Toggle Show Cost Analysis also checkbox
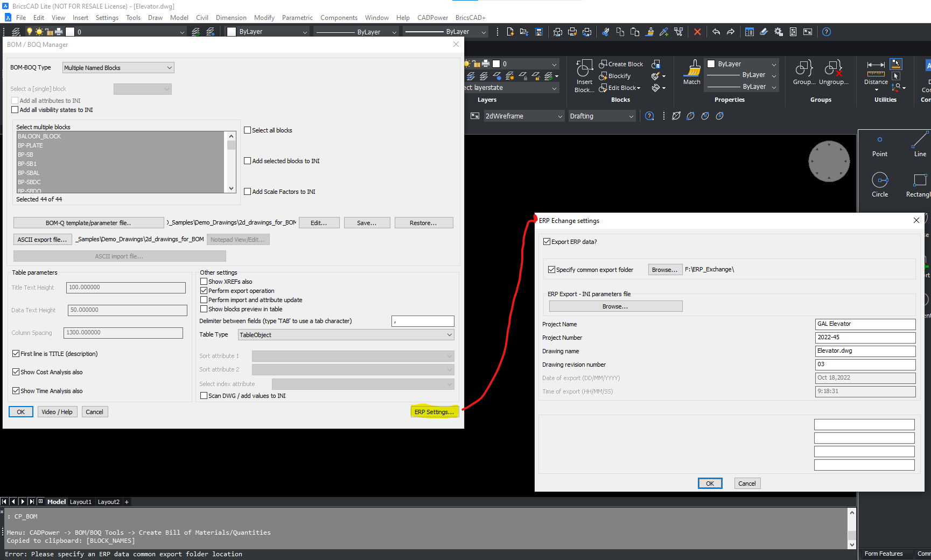This screenshot has width=931, height=560. pos(16,372)
